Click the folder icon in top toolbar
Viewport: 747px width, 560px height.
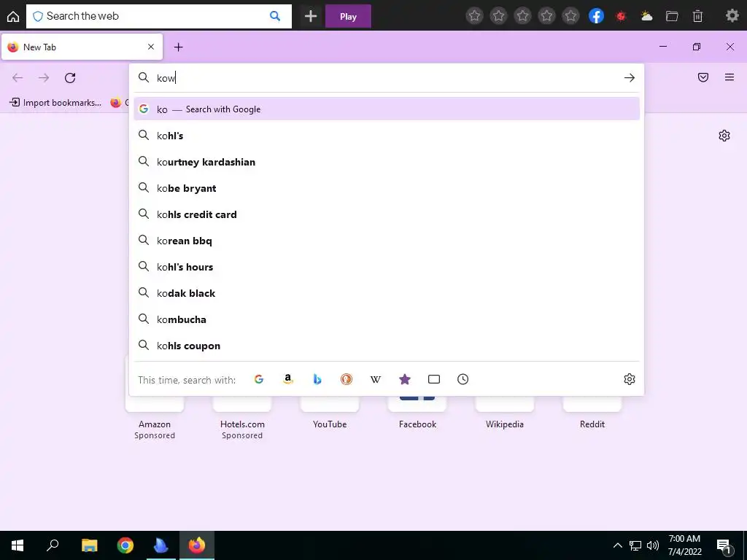point(672,16)
